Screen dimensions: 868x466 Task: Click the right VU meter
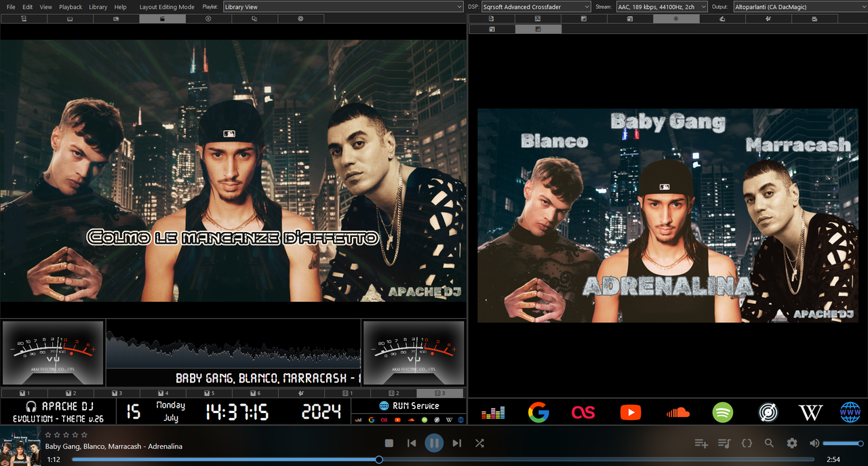[414, 353]
